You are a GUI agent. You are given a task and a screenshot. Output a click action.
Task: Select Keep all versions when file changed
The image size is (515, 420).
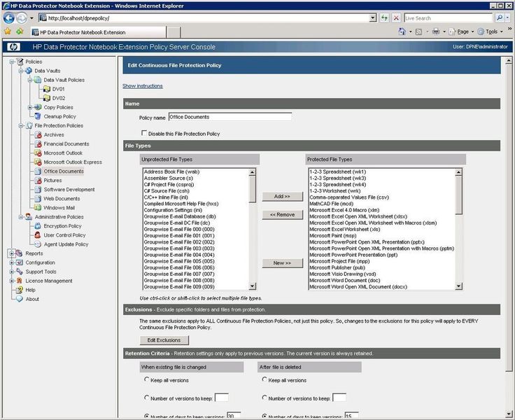[x=146, y=379]
